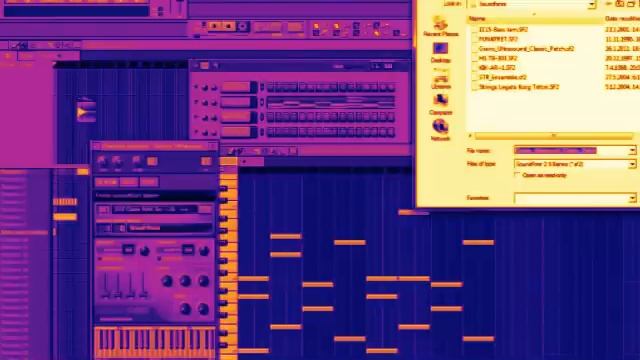Toggle mute LED of fourth channel rack row
The image size is (640, 360).
click(196, 133)
